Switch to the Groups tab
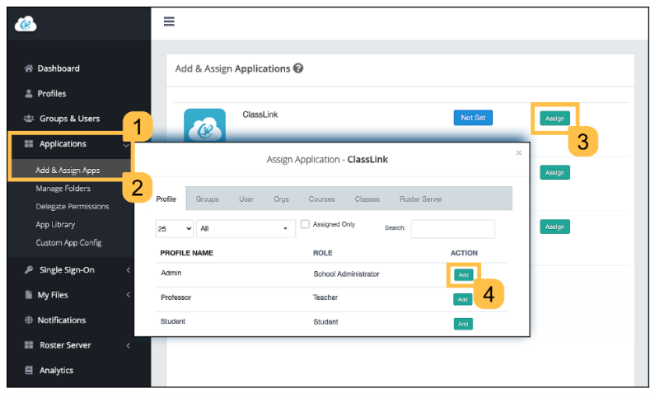655x393 pixels. coord(207,199)
